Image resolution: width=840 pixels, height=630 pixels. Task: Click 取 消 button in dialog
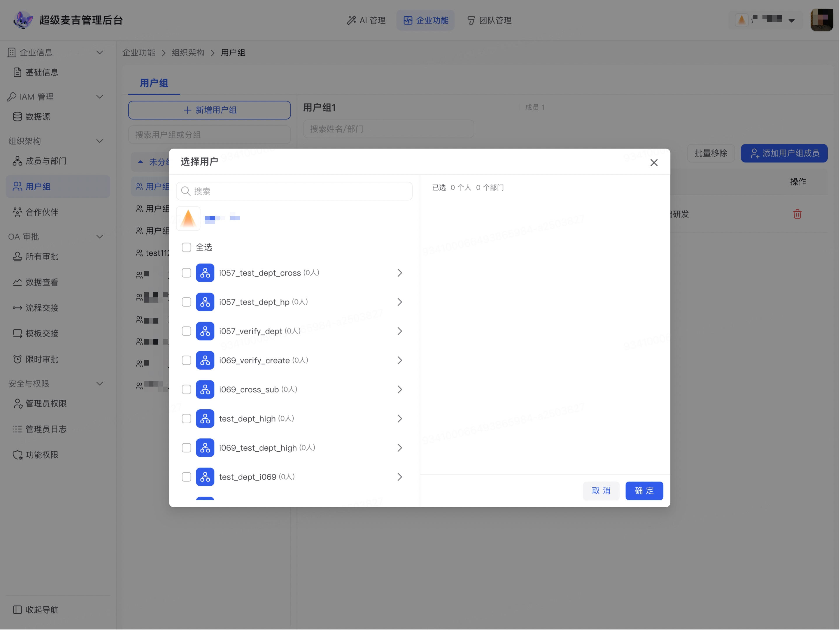601,491
